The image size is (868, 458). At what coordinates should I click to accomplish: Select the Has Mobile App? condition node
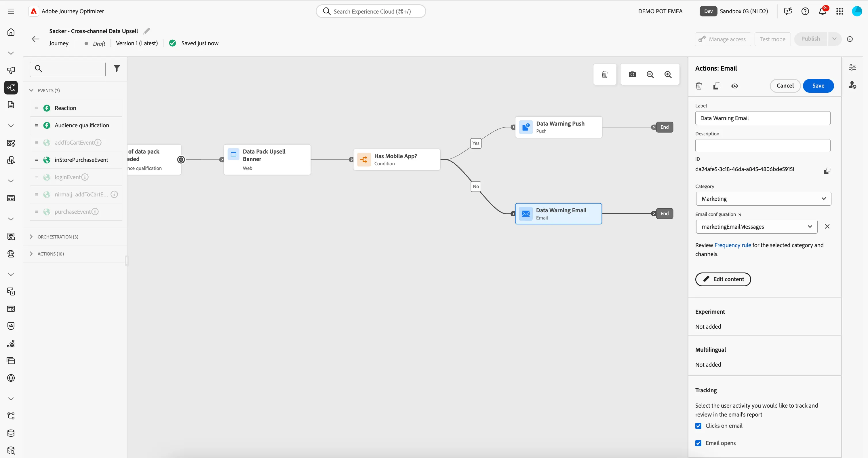[x=397, y=160]
